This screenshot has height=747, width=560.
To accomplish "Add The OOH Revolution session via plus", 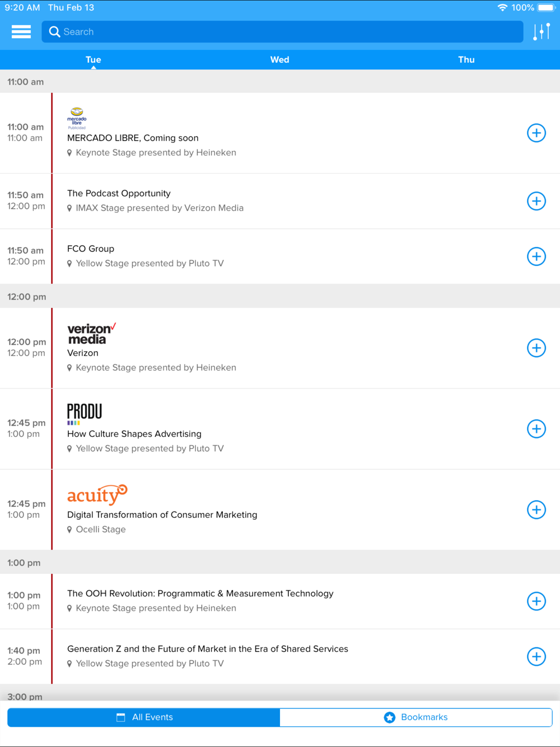I will pyautogui.click(x=536, y=601).
